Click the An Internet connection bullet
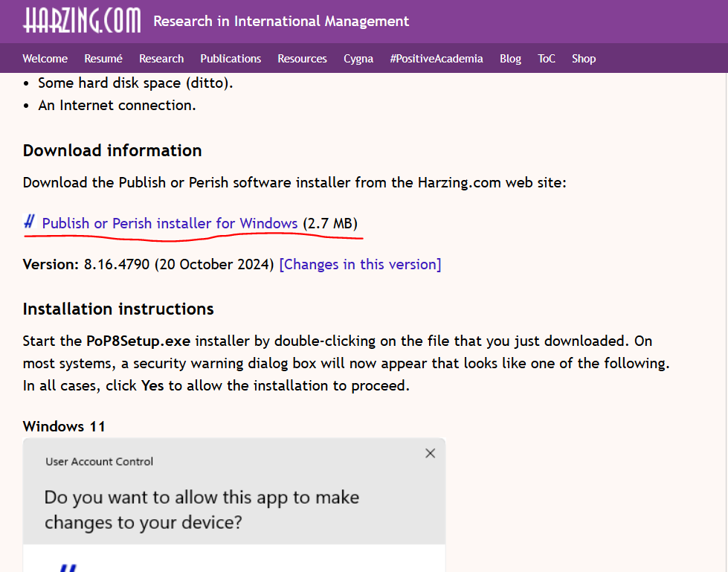Viewport: 728px width, 572px height. [x=117, y=106]
